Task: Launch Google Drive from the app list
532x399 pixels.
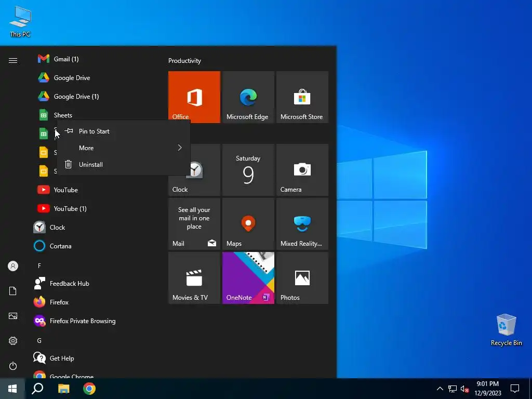Action: point(95,78)
